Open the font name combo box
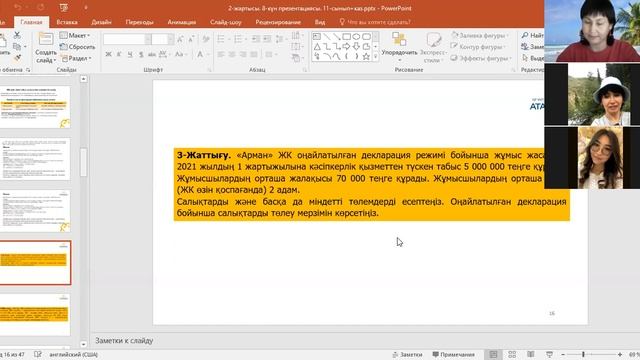Image resolution: width=640 pixels, height=360 pixels. pyautogui.click(x=127, y=39)
